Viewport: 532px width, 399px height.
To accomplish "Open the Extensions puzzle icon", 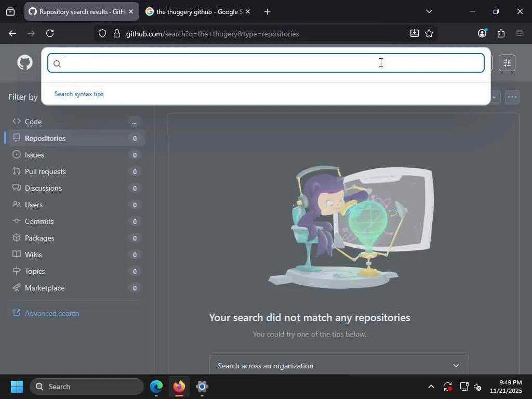I will [501, 33].
